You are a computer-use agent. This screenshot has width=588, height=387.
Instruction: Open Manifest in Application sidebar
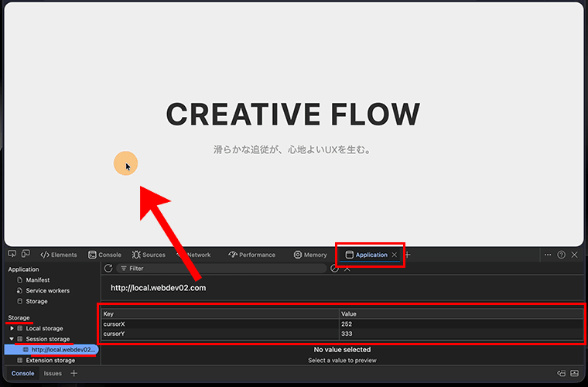pos(37,279)
